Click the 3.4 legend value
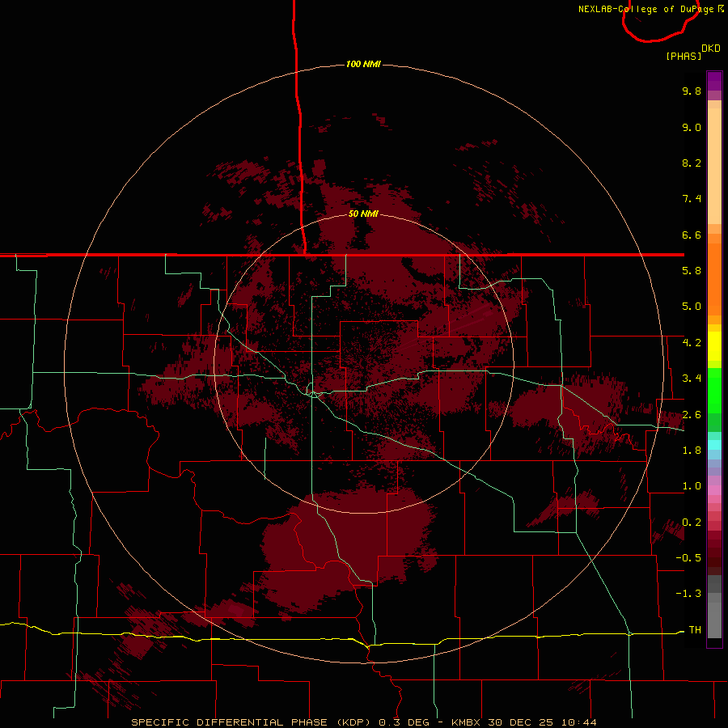Image resolution: width=728 pixels, height=728 pixels. click(692, 379)
